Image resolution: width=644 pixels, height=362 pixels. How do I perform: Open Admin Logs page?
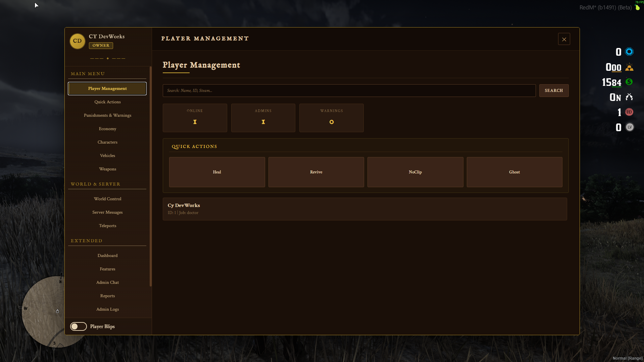[x=107, y=309]
